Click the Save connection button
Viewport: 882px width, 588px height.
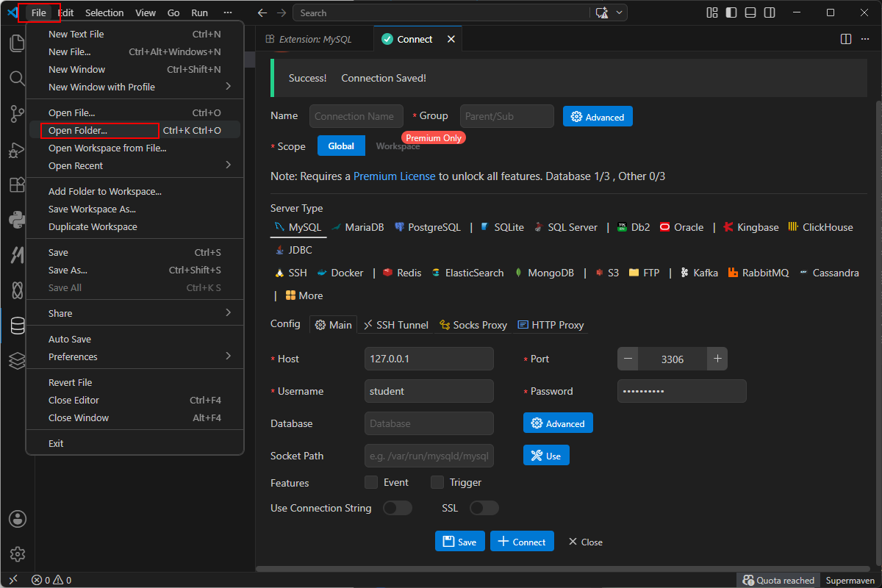pos(460,542)
